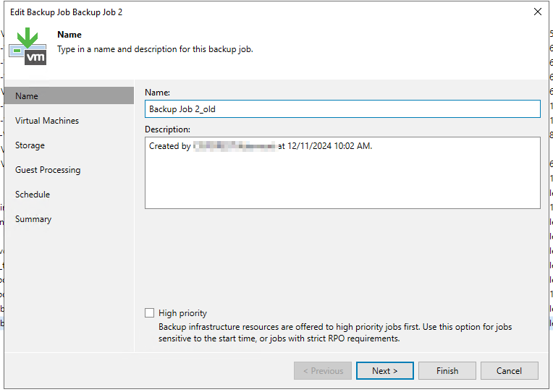Screen dimensions: 553x392
Task: Click the dialog title 'Edit Backup Job Backup Job 2'
Action: tap(67, 12)
